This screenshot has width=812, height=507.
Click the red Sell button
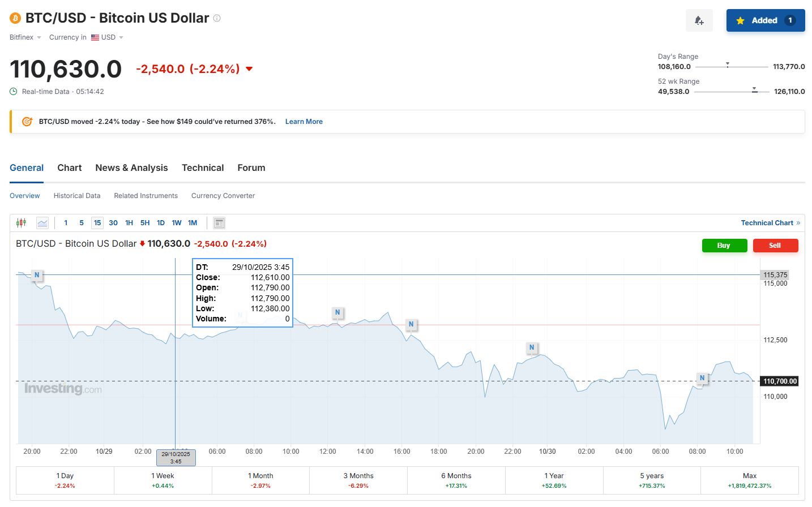[x=775, y=246]
